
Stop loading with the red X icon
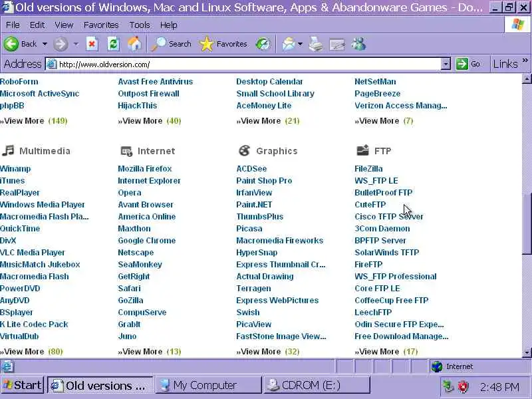pyautogui.click(x=92, y=44)
